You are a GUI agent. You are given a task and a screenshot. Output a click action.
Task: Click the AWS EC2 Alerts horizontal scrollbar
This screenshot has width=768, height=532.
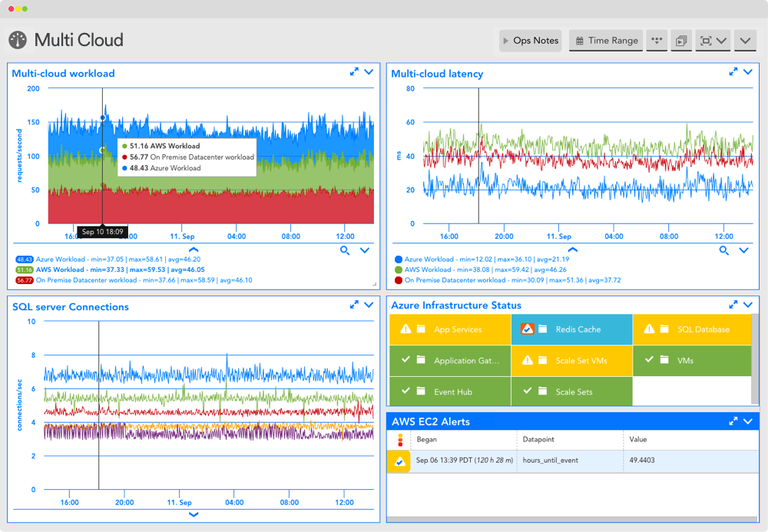572,519
